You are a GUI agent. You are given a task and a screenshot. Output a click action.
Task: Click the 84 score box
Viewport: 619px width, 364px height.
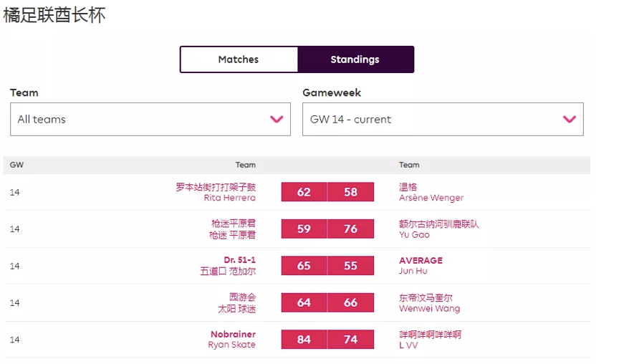click(304, 340)
